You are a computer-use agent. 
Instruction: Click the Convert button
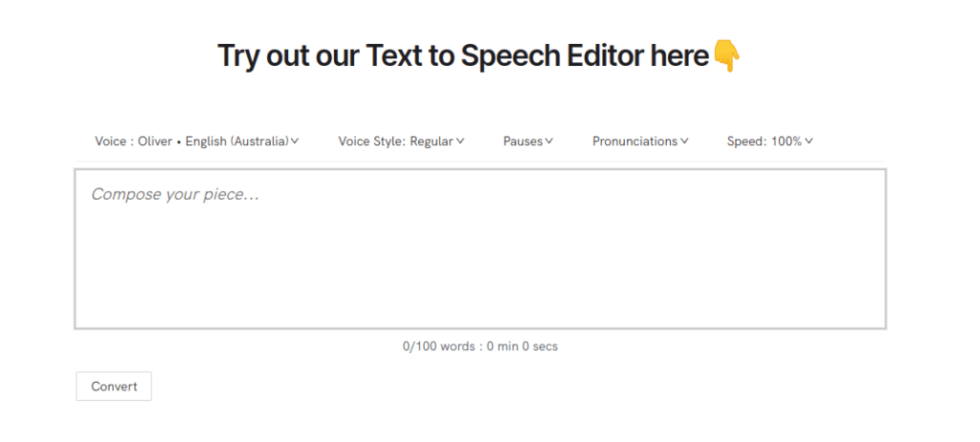[x=114, y=387]
